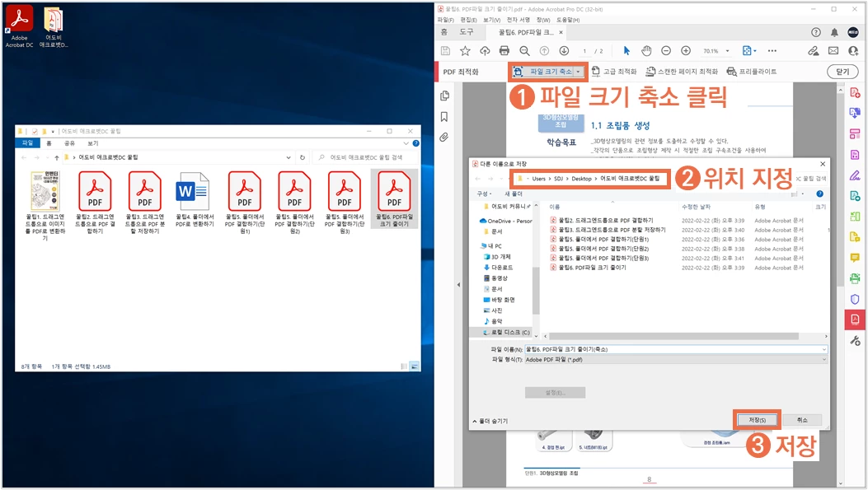Open the 보기 tab in Explorer ribbon
The image size is (868, 490).
(92, 143)
